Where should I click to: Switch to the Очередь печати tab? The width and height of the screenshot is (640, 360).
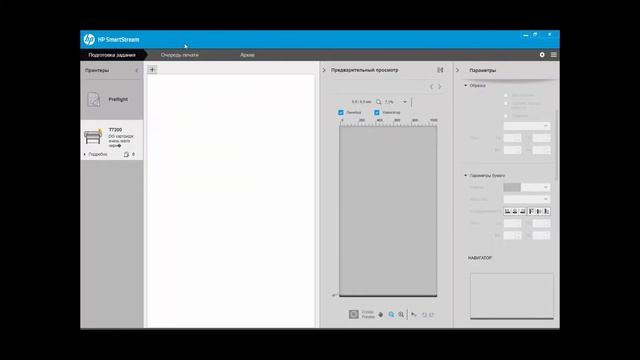tap(180, 55)
